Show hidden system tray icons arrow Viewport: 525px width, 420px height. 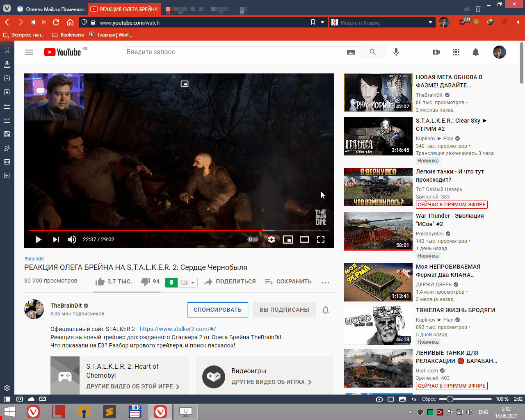(x=410, y=412)
